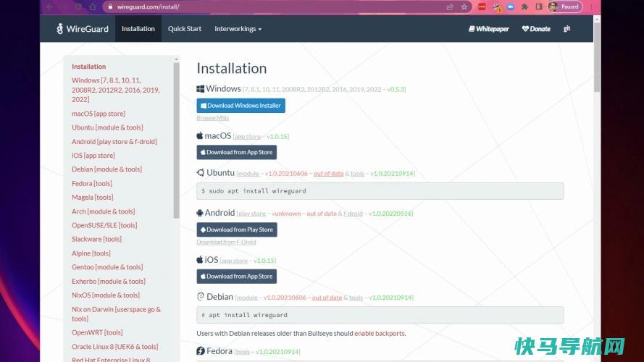Image resolution: width=644 pixels, height=362 pixels.
Task: Click Download from Play Store button
Action: coord(237,230)
